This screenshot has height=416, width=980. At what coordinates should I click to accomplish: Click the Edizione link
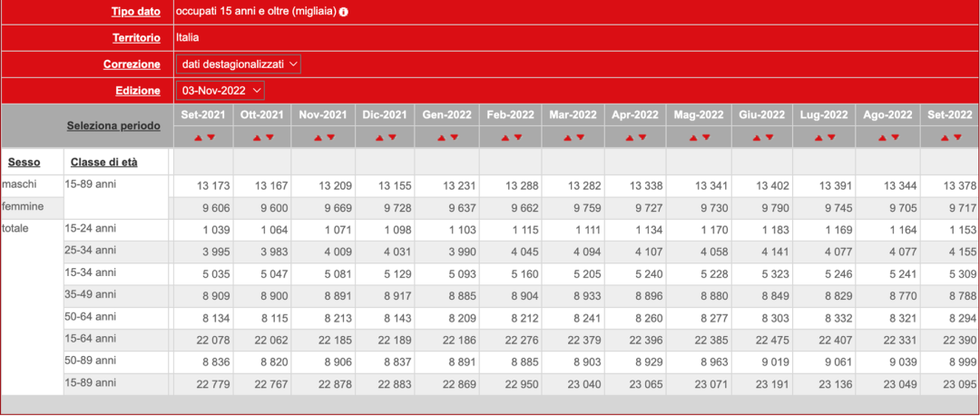(138, 91)
